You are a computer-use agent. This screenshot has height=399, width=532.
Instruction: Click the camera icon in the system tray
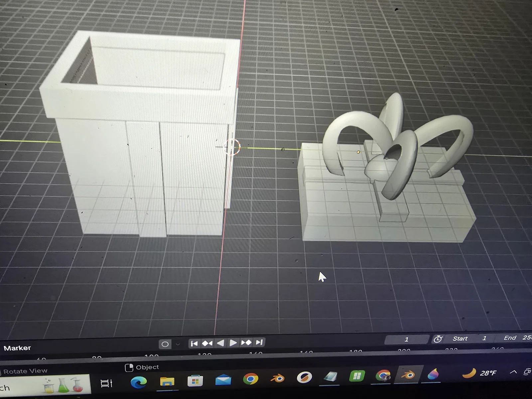[527, 371]
